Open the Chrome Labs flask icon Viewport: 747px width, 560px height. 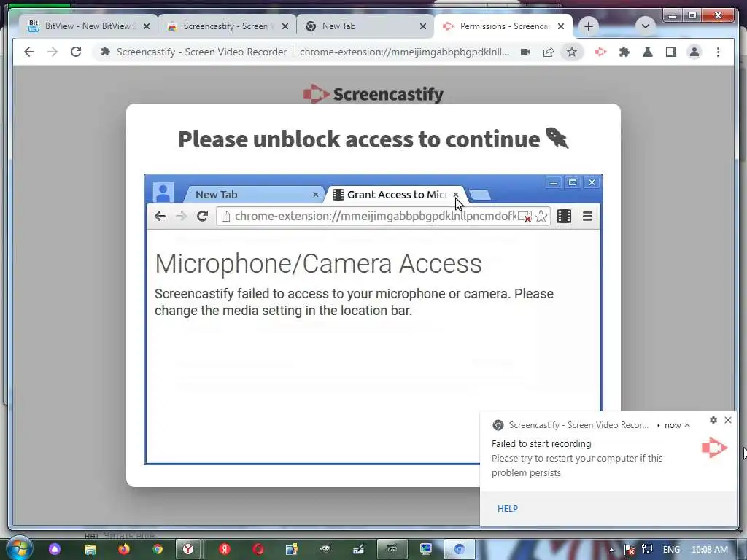tap(648, 52)
